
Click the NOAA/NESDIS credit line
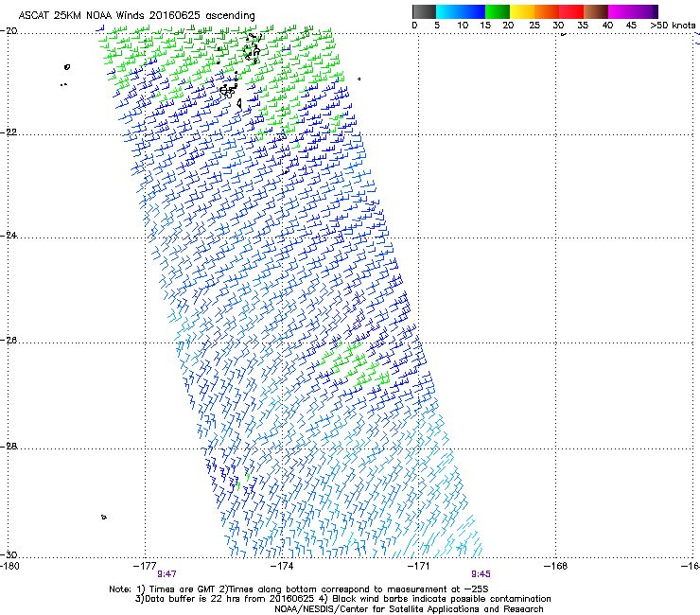point(409,609)
